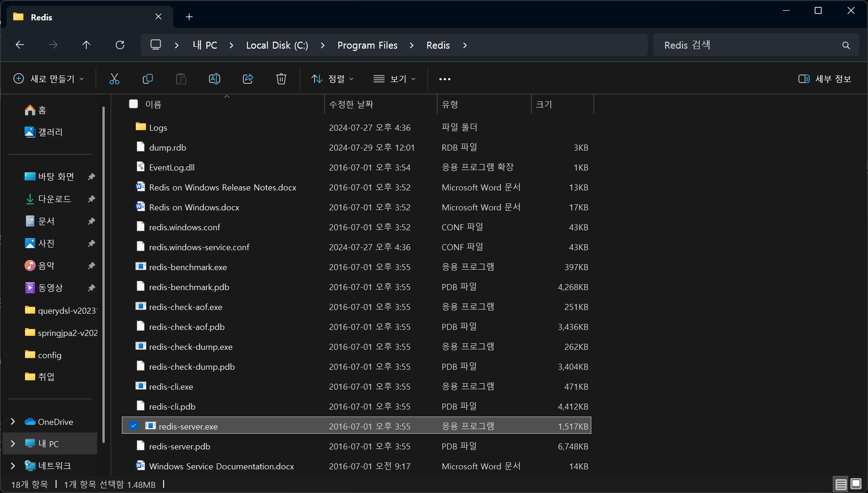Switch to large thumbnails view icon in status bar
The width and height of the screenshot is (868, 493).
[856, 485]
